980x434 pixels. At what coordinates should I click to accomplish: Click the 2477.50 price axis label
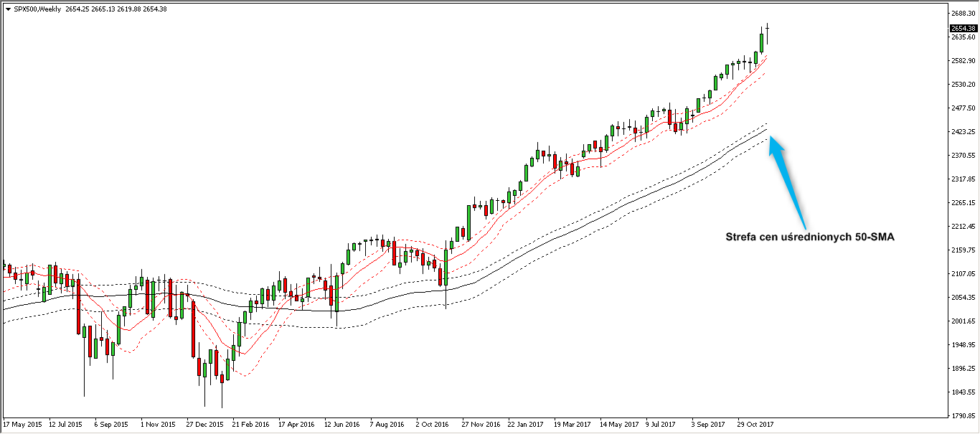962,108
